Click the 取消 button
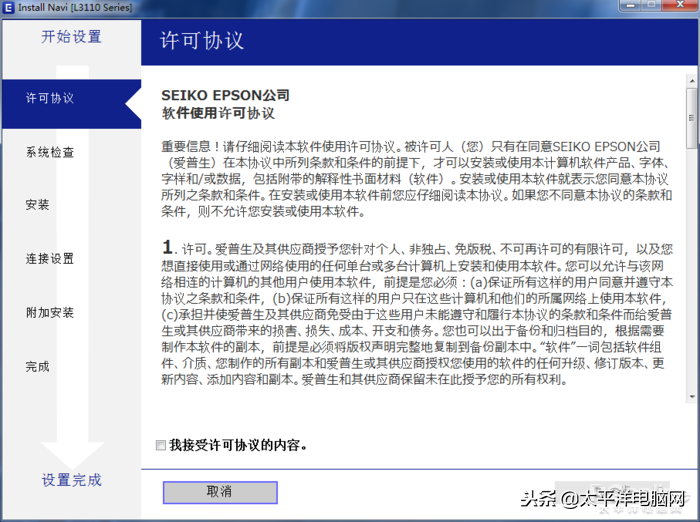 pyautogui.click(x=220, y=492)
